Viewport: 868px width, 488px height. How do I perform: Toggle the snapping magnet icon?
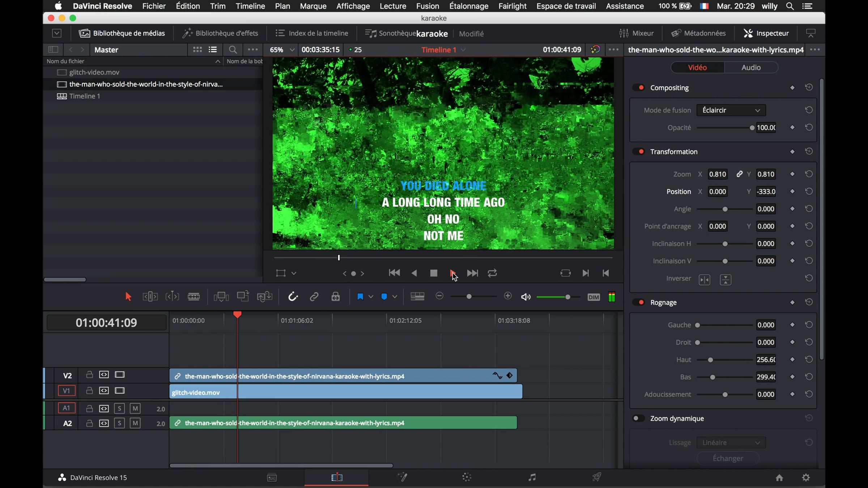[x=293, y=297]
